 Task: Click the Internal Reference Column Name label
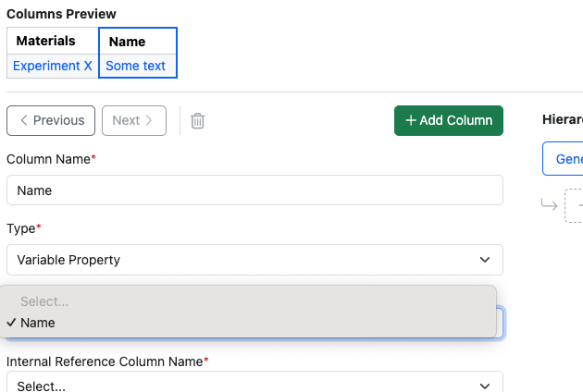(x=105, y=361)
